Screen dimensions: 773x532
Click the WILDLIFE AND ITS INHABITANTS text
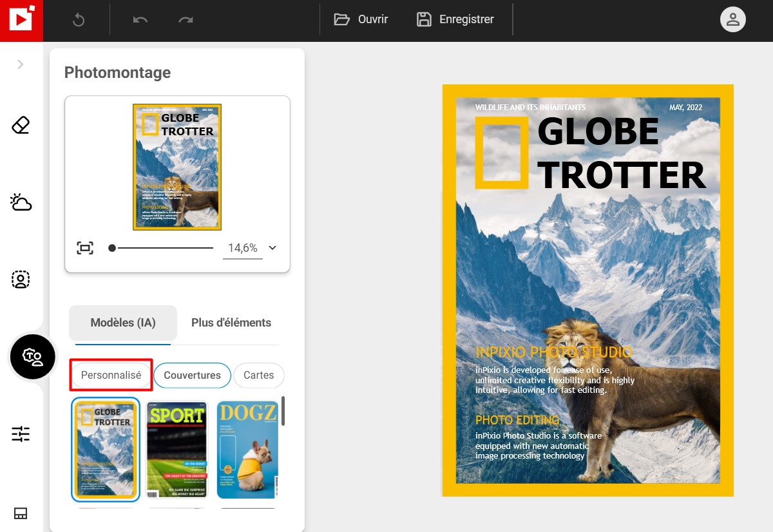click(531, 107)
